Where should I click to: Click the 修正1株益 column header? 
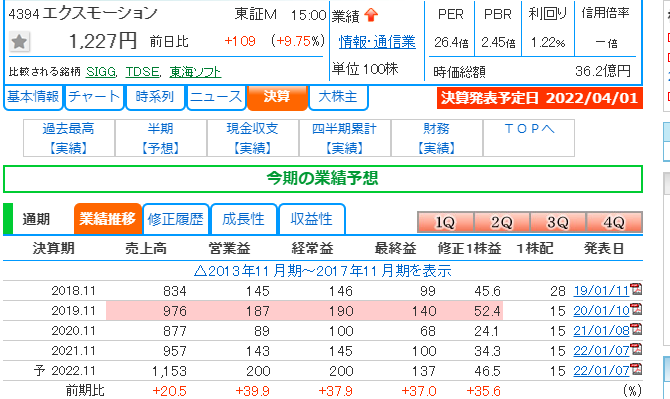pos(469,248)
